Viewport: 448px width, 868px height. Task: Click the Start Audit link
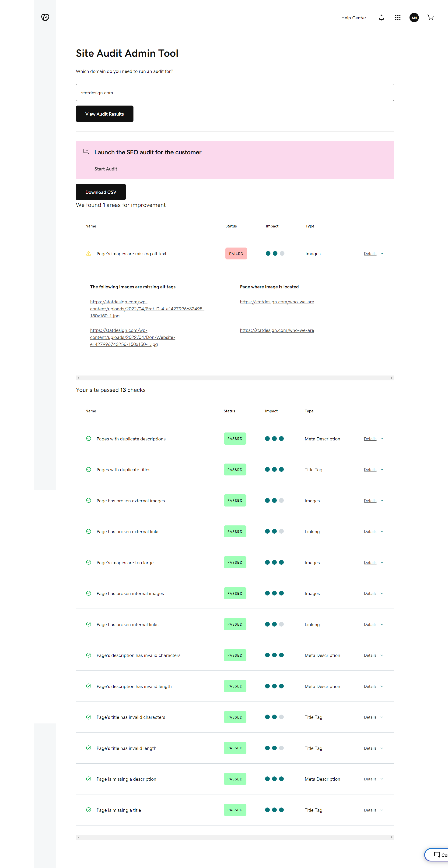(x=106, y=169)
